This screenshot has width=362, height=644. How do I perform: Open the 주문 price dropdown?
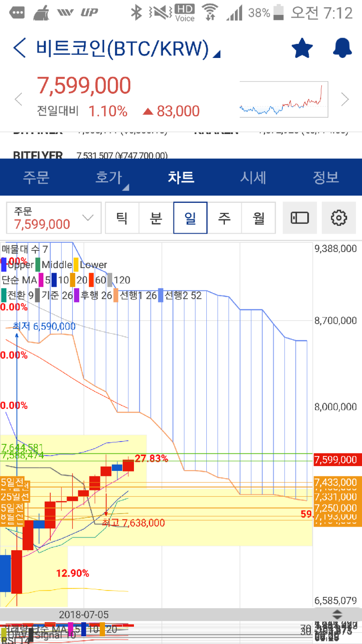tap(53, 218)
